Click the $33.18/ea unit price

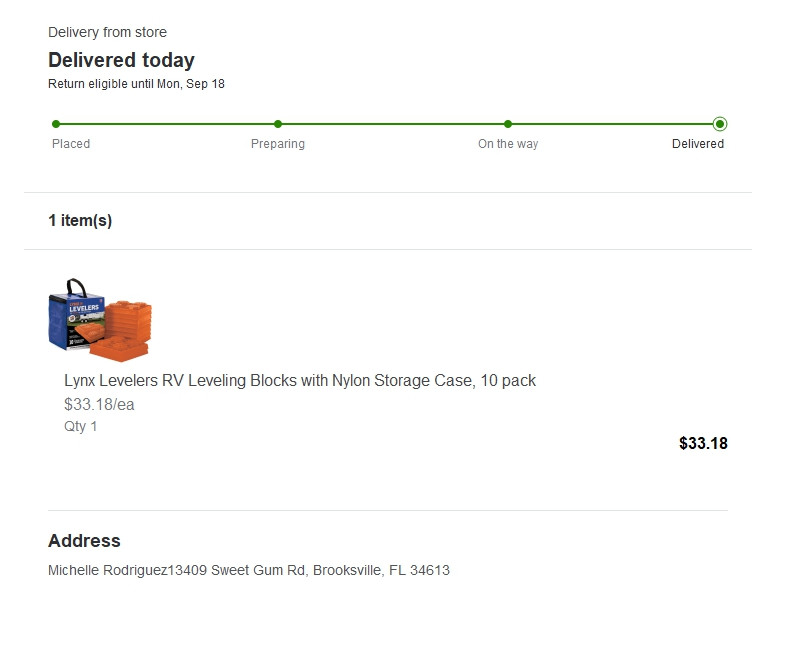coord(99,405)
